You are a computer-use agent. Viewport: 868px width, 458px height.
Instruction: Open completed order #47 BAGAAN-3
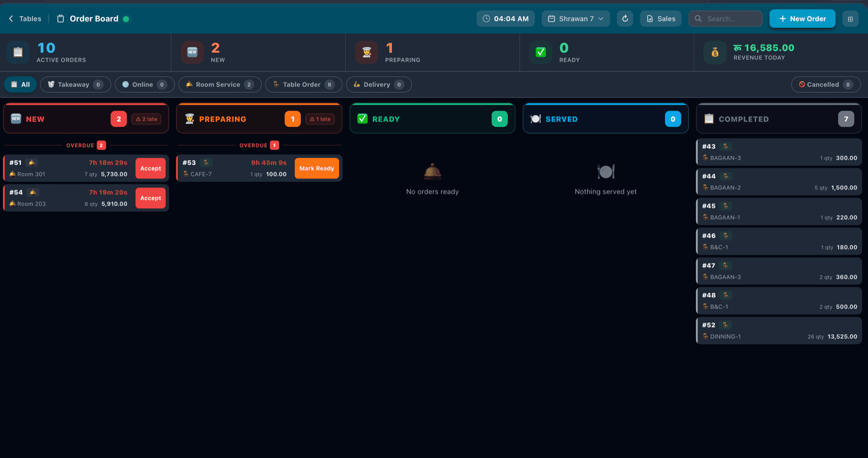tap(778, 271)
